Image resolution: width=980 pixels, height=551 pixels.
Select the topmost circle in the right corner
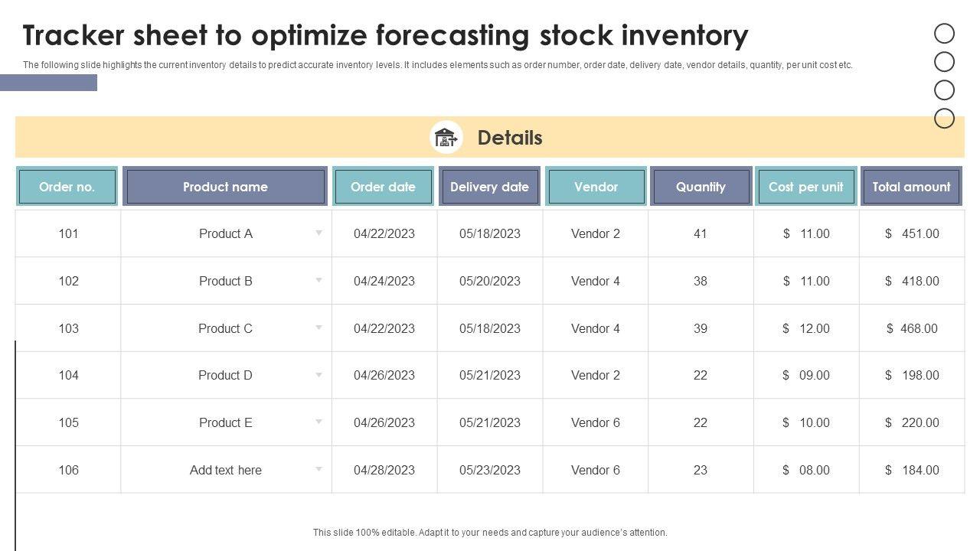944,33
